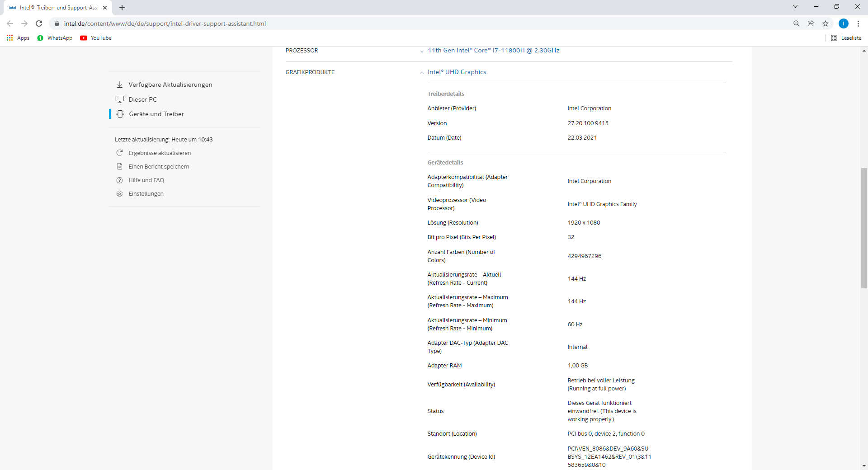
Task: Open the YouTube bookmark
Action: coord(96,38)
